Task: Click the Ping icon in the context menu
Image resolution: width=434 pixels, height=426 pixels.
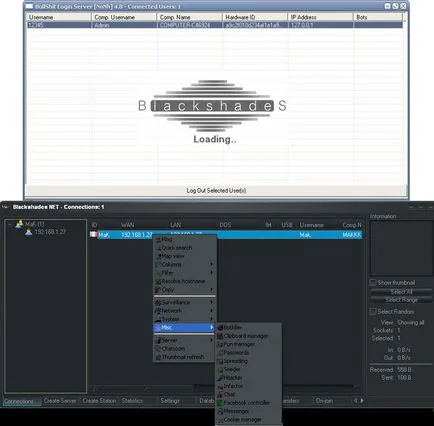Action: 158,240
